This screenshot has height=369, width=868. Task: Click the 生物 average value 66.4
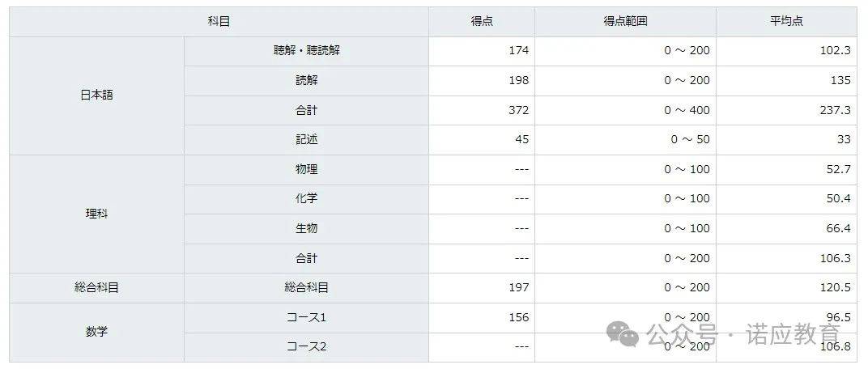pyautogui.click(x=839, y=228)
